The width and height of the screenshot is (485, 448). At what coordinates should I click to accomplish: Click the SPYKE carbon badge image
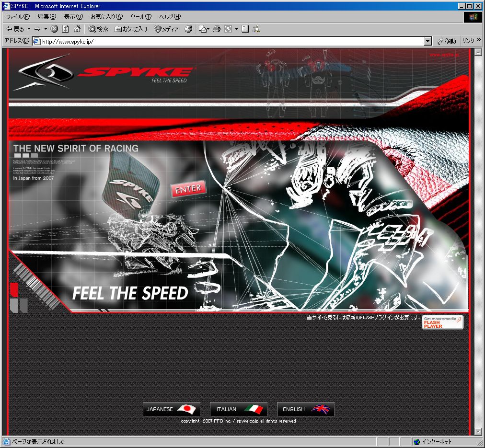coord(131,186)
